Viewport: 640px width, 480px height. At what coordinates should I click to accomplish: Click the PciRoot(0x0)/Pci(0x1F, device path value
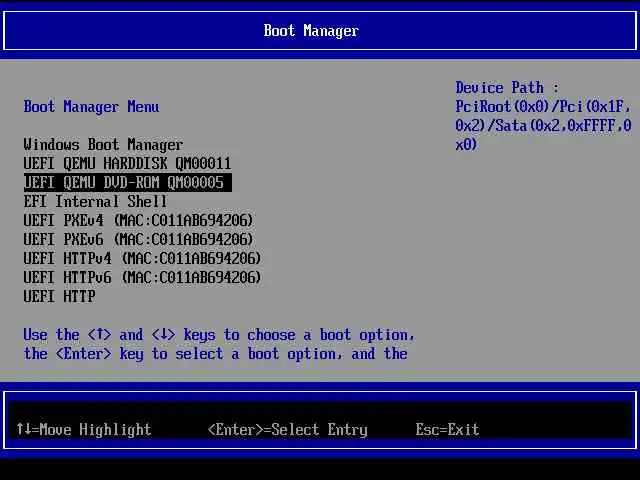coord(543,107)
